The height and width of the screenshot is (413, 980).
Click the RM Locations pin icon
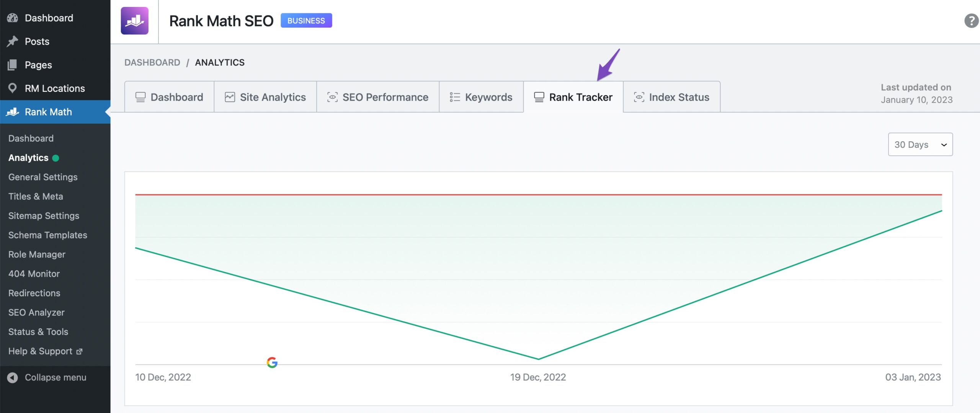click(13, 88)
